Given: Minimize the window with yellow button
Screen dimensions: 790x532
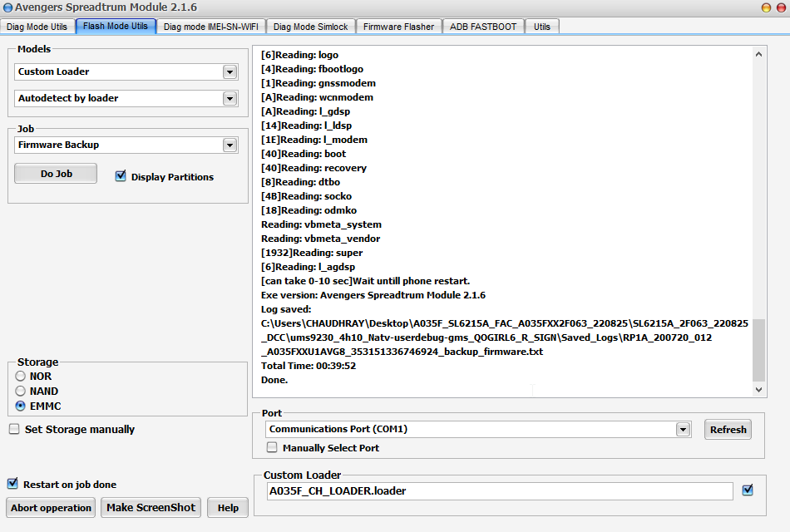Looking at the screenshot, I should tap(766, 7).
